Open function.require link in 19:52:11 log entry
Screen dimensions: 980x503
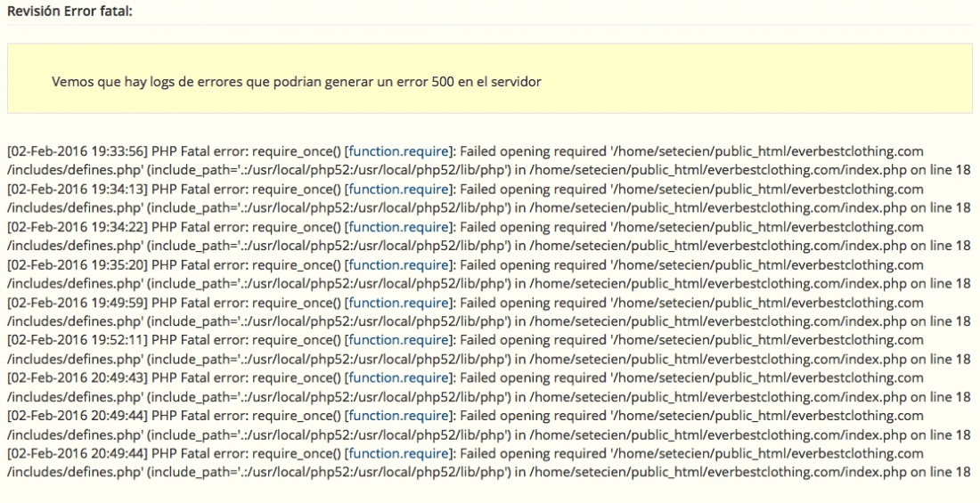[x=399, y=340]
